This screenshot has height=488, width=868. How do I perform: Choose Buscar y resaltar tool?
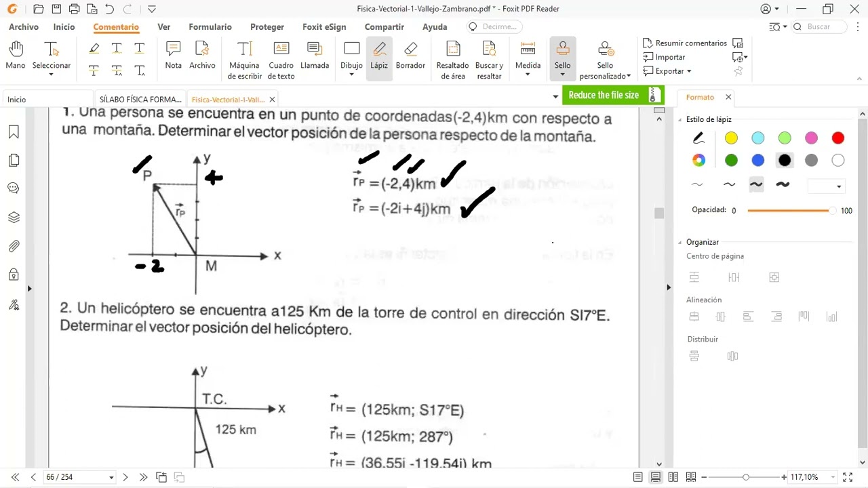[x=489, y=60]
